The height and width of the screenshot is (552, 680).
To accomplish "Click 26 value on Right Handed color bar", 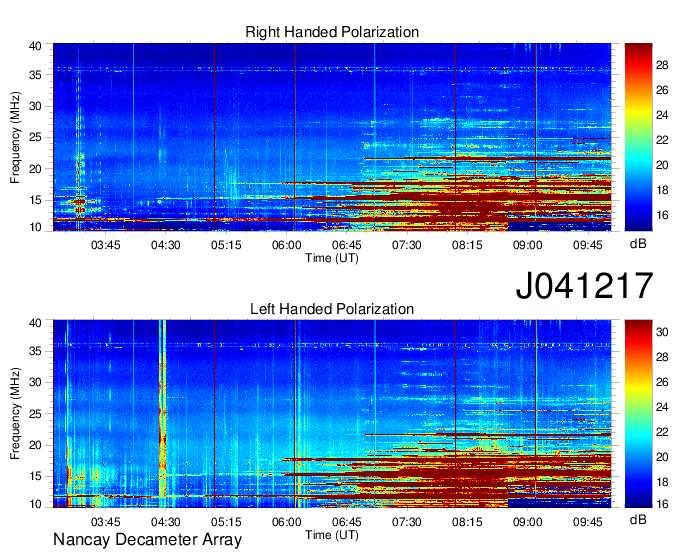I will (662, 90).
